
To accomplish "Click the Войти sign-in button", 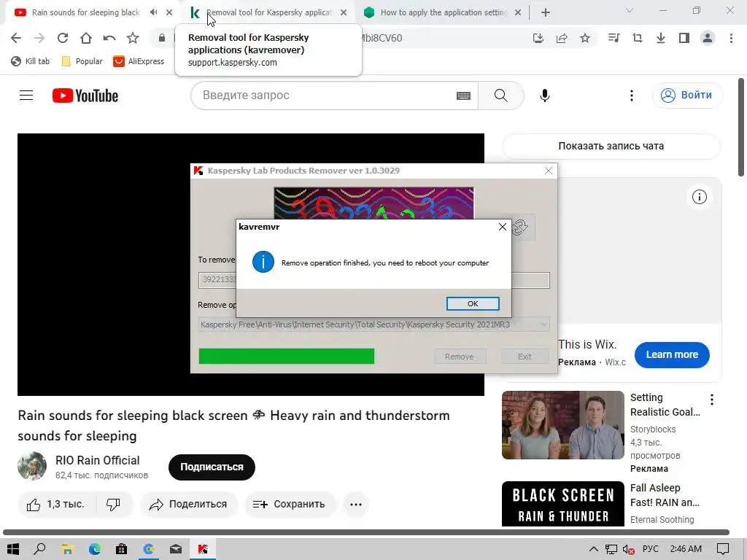I will pyautogui.click(x=686, y=96).
